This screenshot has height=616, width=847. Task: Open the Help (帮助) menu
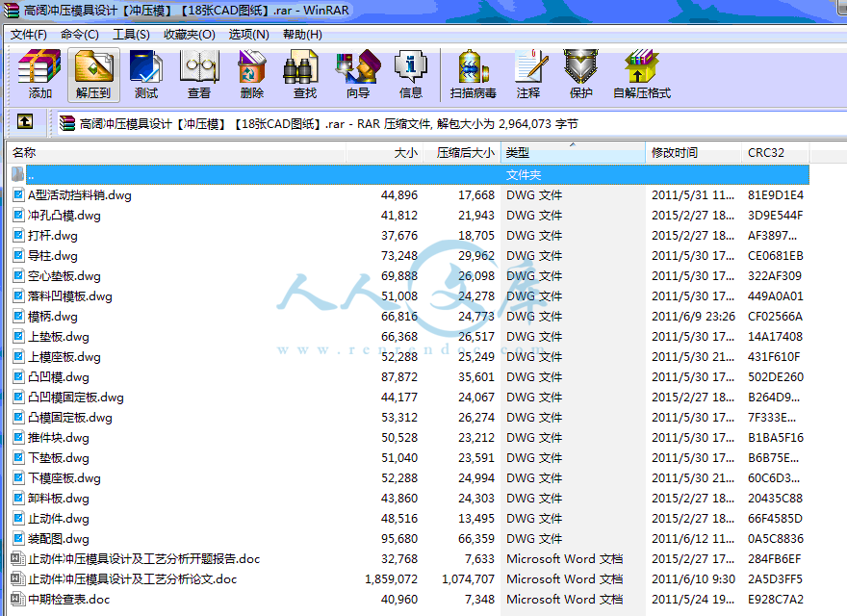click(302, 35)
